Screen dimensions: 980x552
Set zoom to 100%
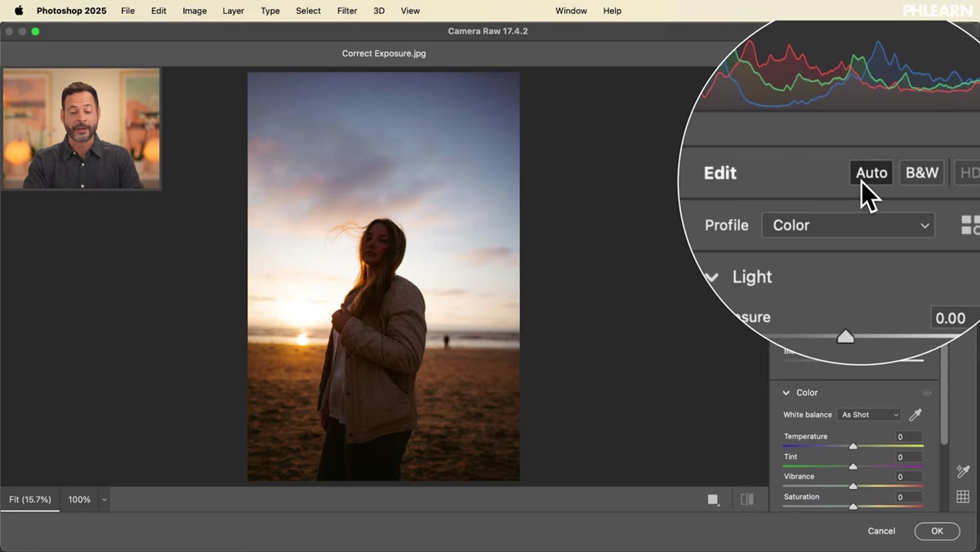[79, 500]
